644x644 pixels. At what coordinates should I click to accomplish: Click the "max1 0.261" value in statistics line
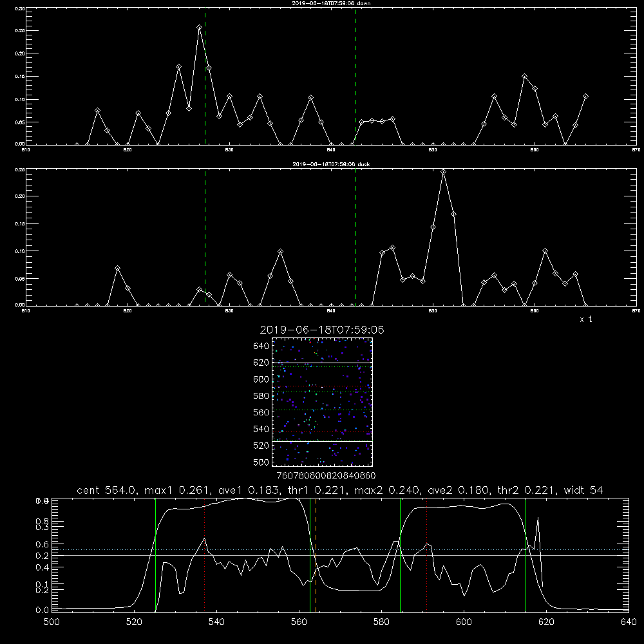pos(178,490)
